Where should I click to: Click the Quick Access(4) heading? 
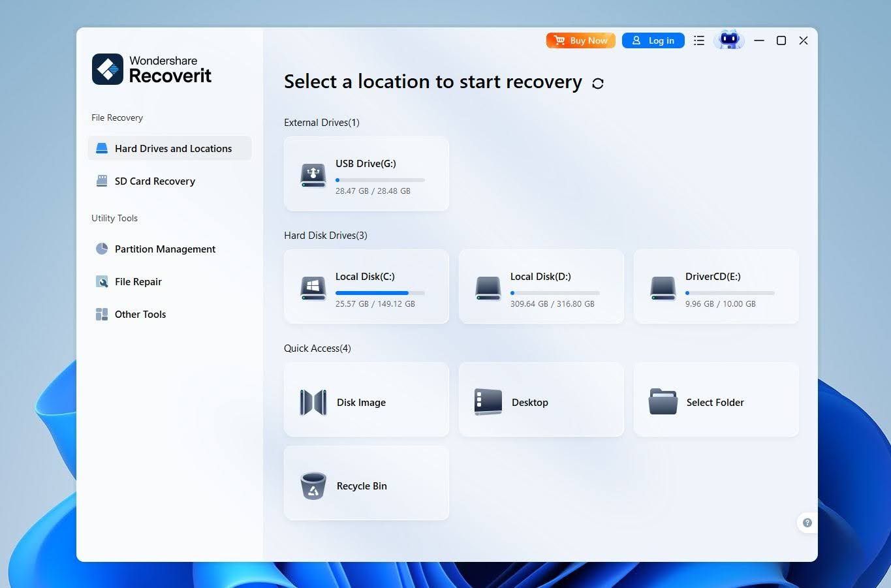(x=317, y=348)
